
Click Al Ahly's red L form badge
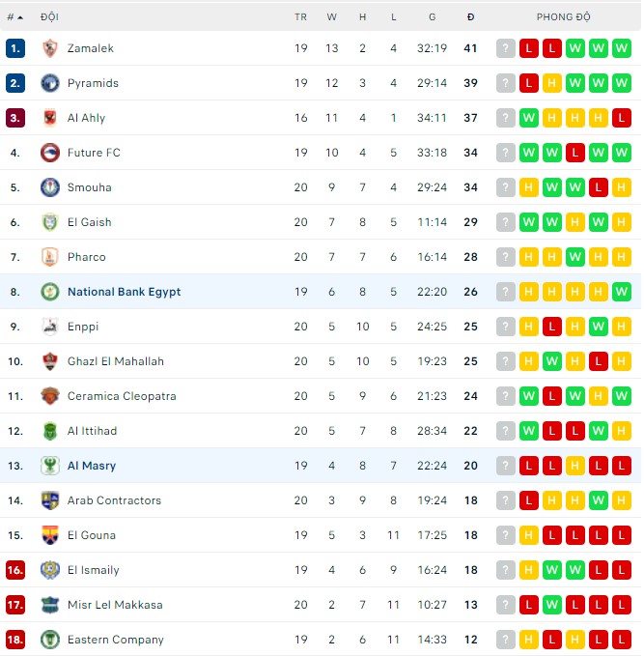tap(622, 118)
